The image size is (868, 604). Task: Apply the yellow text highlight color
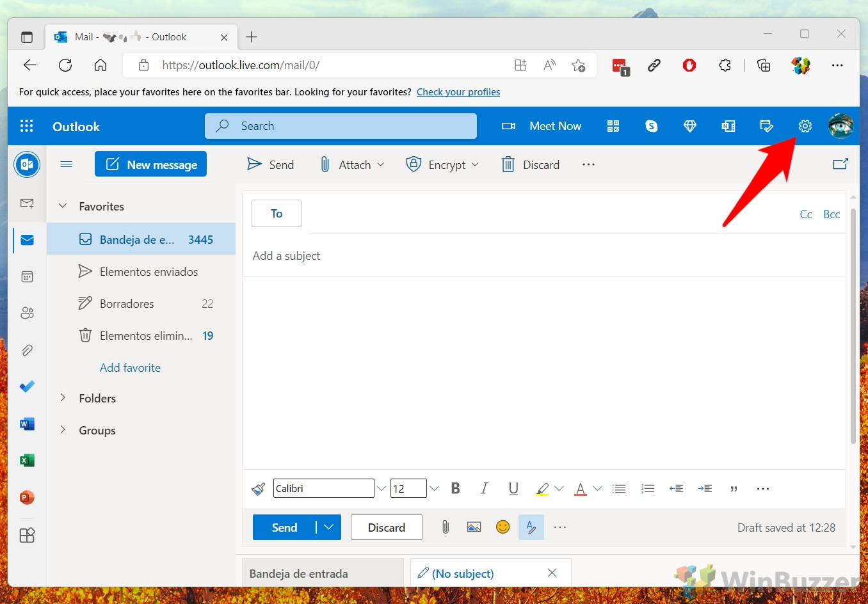[542, 489]
